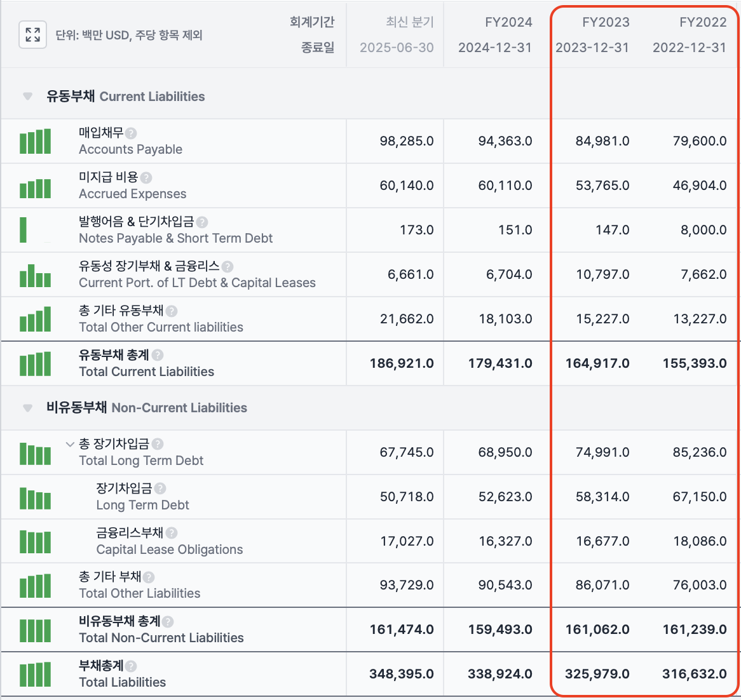
Task: Select the 최신 분기 column header
Action: [x=410, y=22]
